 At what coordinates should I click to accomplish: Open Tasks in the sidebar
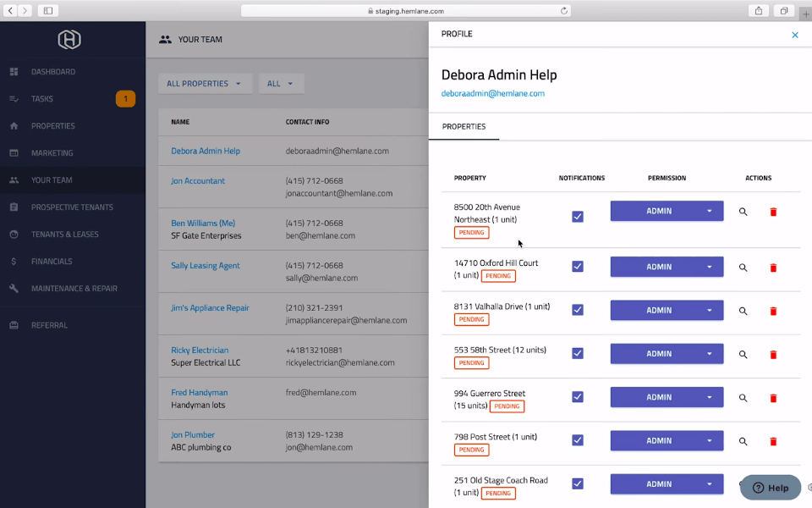[42, 98]
